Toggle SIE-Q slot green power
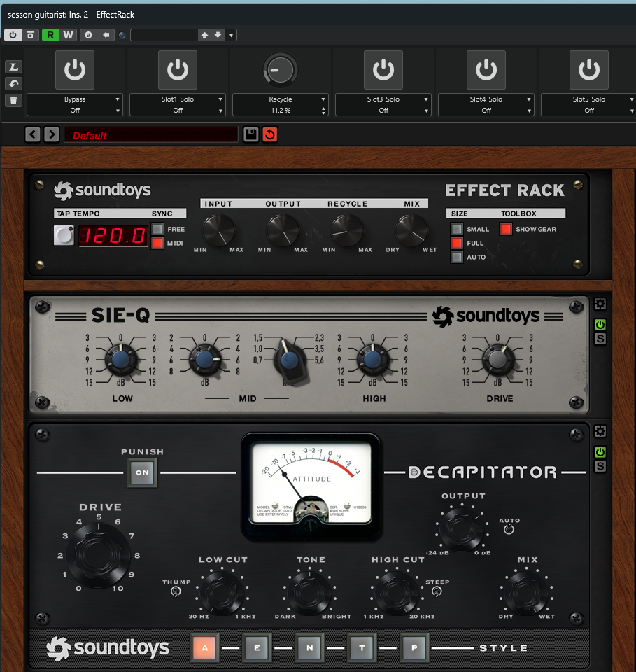Viewport: 636px width, 672px height. (x=600, y=325)
